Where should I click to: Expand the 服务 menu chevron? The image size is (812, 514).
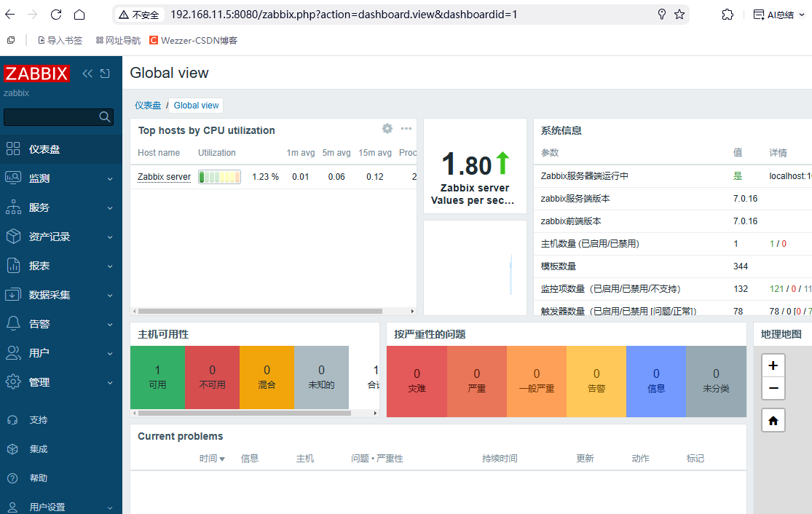click(x=110, y=207)
